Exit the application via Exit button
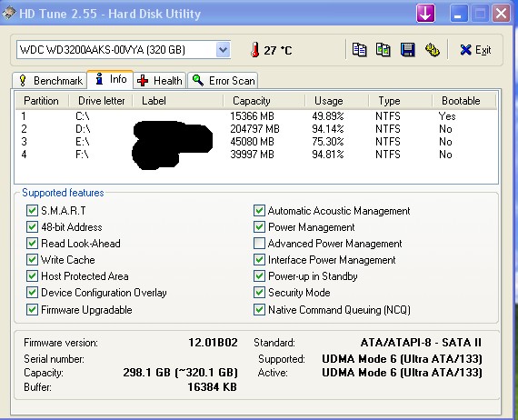This screenshot has width=518, height=420. (x=475, y=50)
